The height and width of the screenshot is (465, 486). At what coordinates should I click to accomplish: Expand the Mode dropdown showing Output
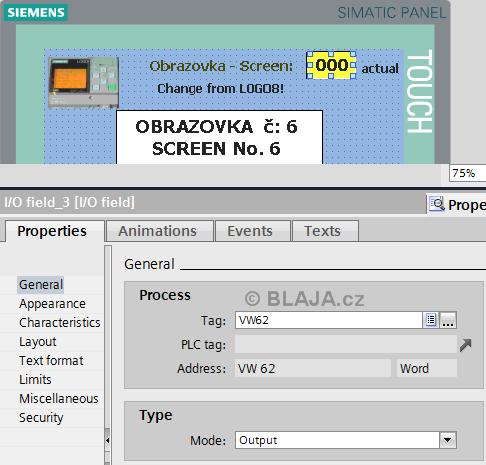pos(448,440)
